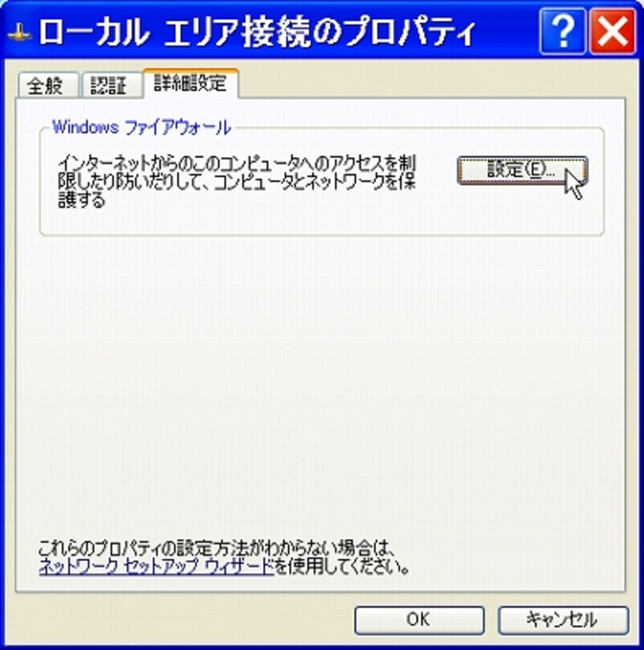This screenshot has height=650, width=644.
Task: Dismiss changes with キャンセル button
Action: tap(563, 619)
